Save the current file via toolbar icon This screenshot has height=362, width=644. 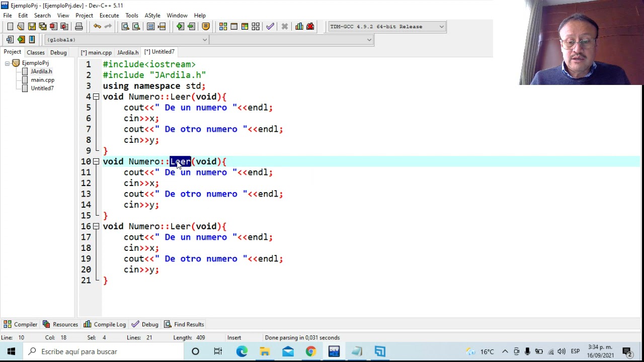tap(32, 27)
